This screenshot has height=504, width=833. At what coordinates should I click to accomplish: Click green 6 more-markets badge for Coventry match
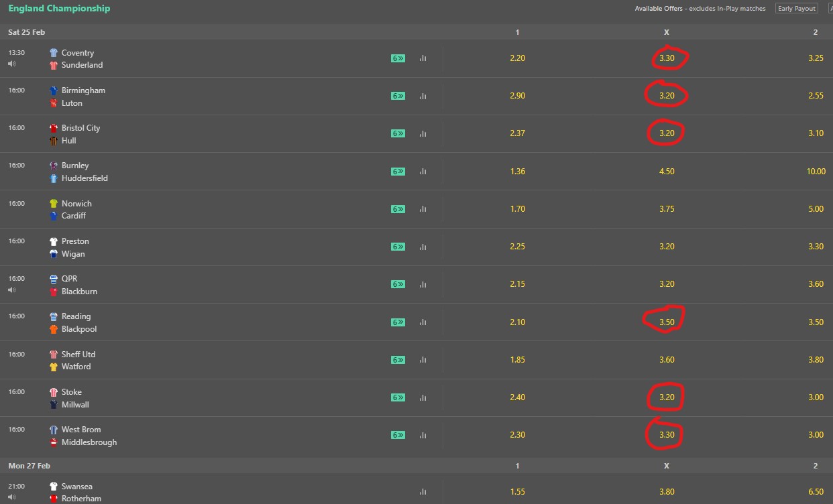[x=398, y=58]
